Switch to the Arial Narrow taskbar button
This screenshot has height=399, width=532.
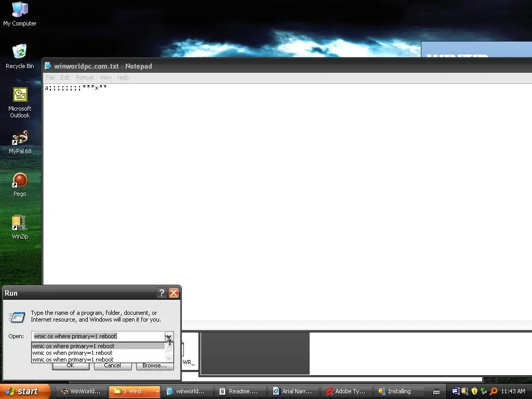pyautogui.click(x=294, y=391)
